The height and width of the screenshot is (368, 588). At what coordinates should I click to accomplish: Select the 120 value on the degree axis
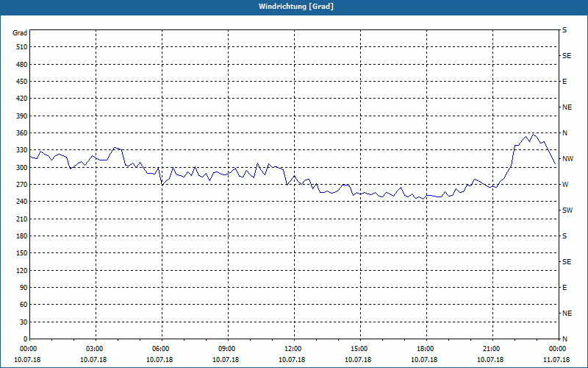coord(22,270)
